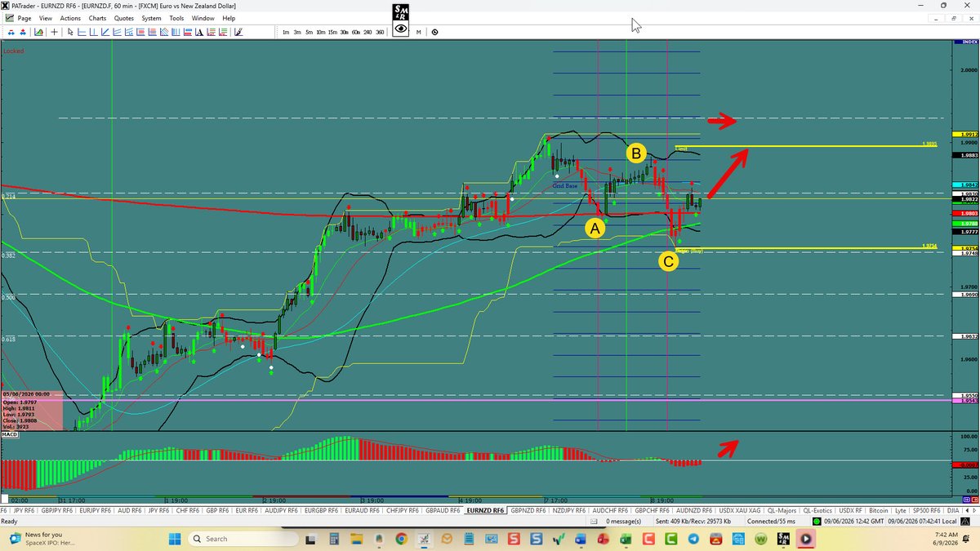Open the Windows Start button
The image size is (980, 551).
175,539
